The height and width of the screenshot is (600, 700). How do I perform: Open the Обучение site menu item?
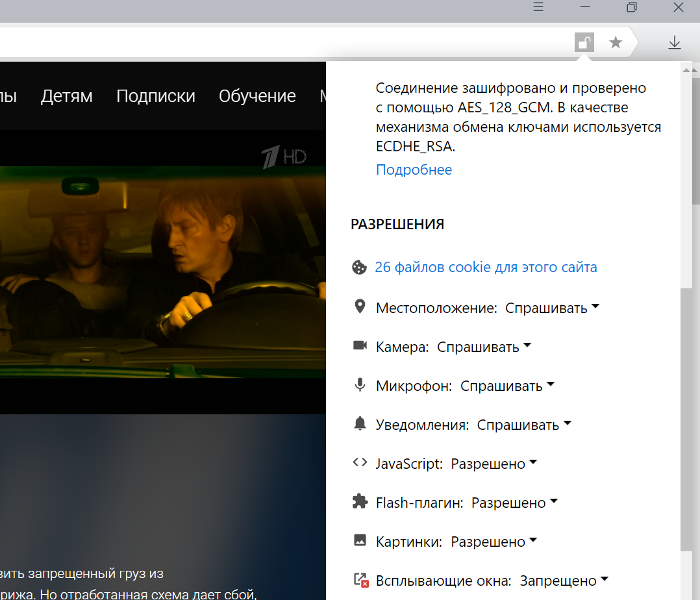257,96
